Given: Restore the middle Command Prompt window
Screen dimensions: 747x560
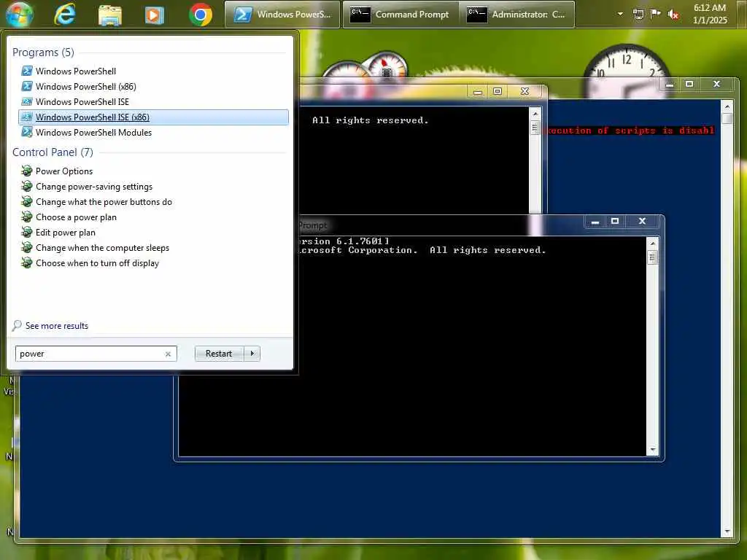Looking at the screenshot, I should (498, 91).
